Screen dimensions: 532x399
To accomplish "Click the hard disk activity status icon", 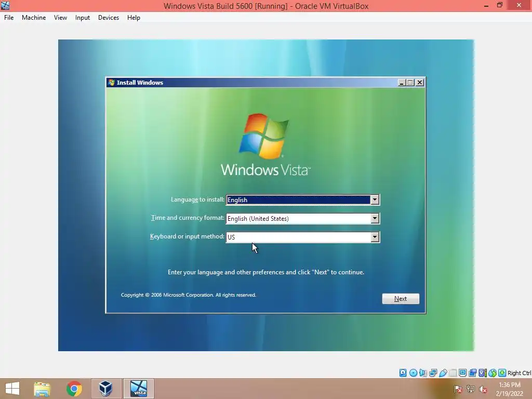I will click(403, 373).
